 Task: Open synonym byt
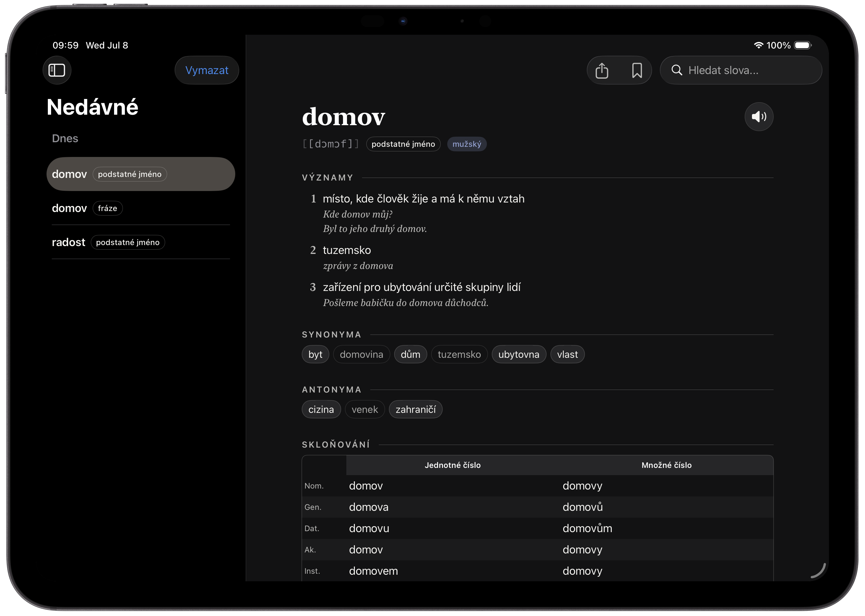(x=315, y=354)
